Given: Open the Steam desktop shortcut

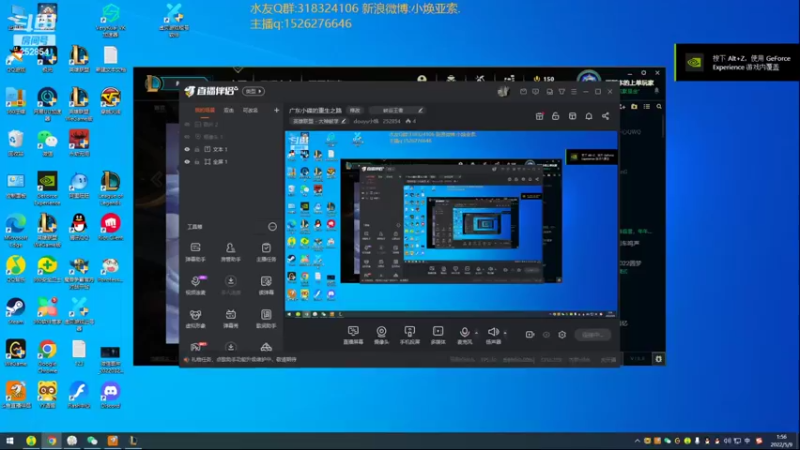Looking at the screenshot, I should click(x=15, y=311).
